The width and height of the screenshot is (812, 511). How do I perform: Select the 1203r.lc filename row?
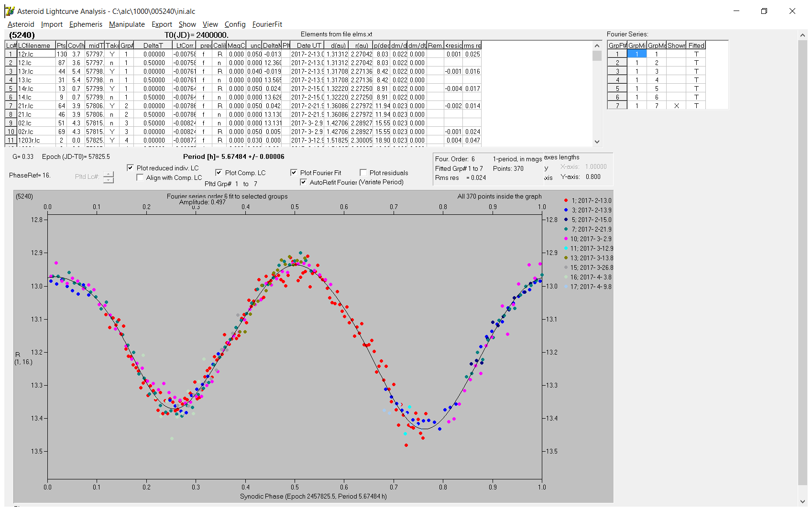(x=36, y=140)
